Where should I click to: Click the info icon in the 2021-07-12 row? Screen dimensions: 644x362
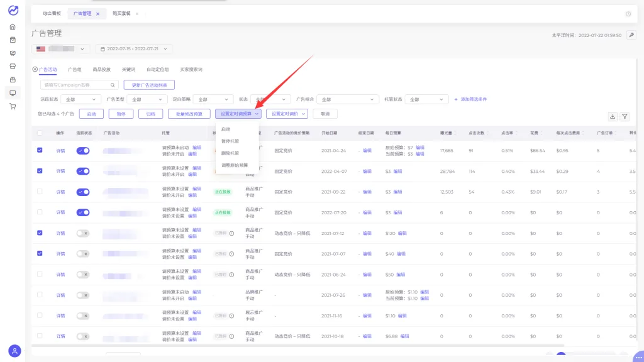coord(231,233)
